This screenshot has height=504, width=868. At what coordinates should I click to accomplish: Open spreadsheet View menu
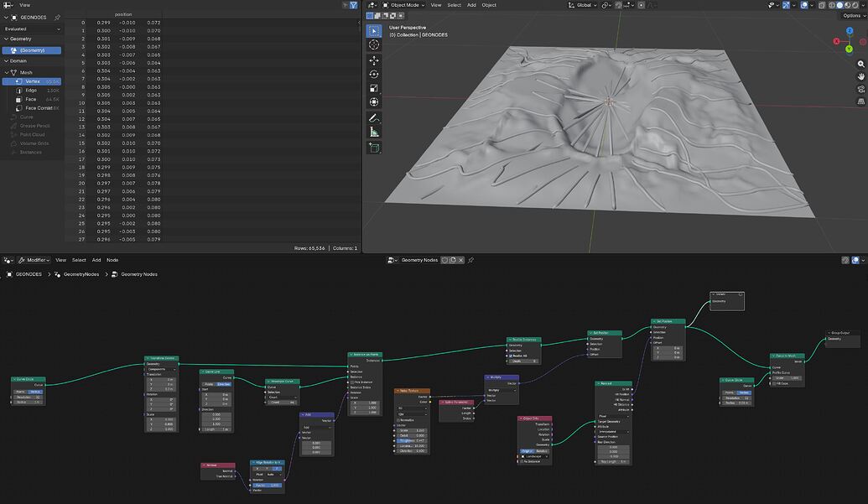click(x=25, y=5)
